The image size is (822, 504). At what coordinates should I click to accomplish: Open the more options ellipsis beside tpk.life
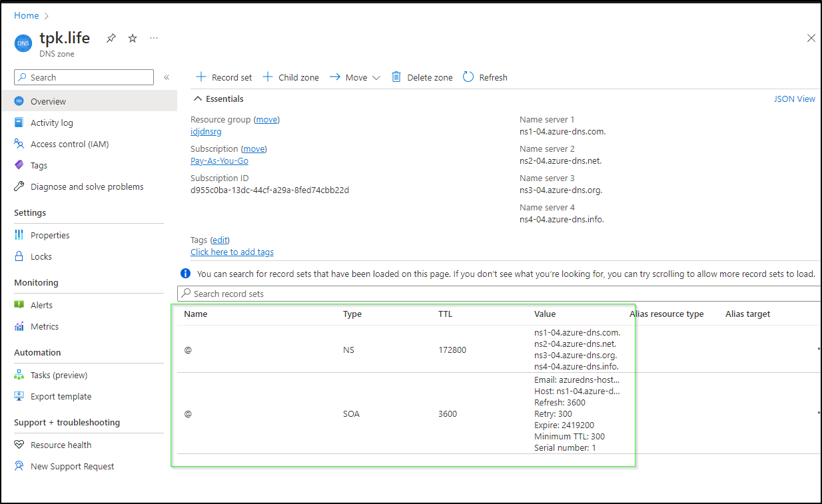tap(154, 39)
